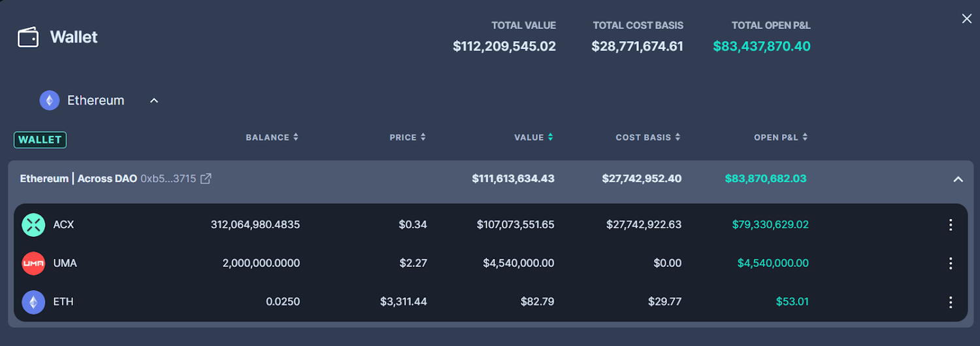The width and height of the screenshot is (980, 346).
Task: Click the ACX token icon
Action: click(x=33, y=224)
